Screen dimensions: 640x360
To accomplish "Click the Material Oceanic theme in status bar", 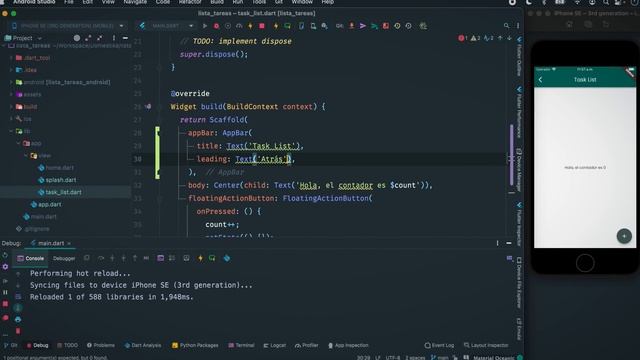I will [494, 358].
